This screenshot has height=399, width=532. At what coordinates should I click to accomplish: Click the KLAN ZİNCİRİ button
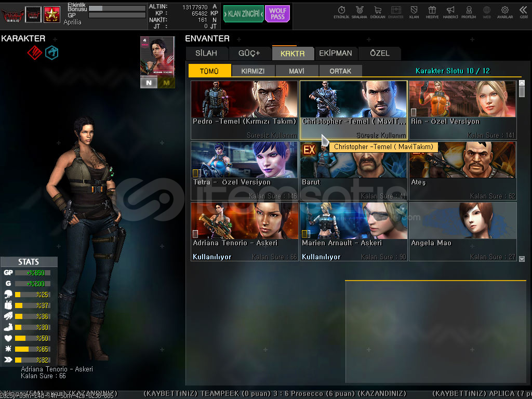tap(243, 14)
